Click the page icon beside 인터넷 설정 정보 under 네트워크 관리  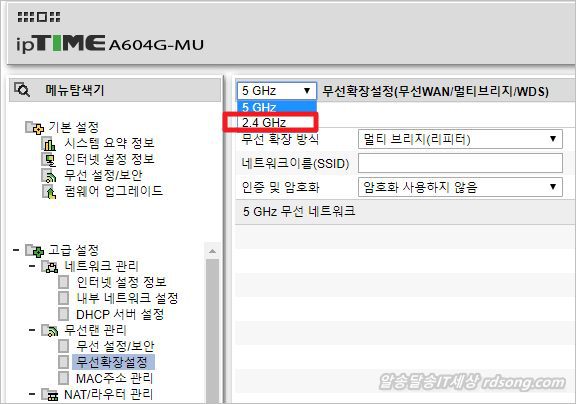[x=64, y=282]
